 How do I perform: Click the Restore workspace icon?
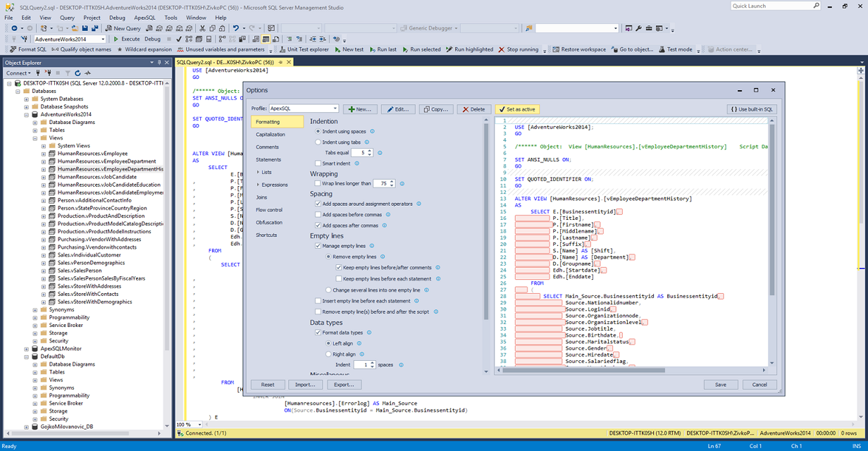point(555,49)
